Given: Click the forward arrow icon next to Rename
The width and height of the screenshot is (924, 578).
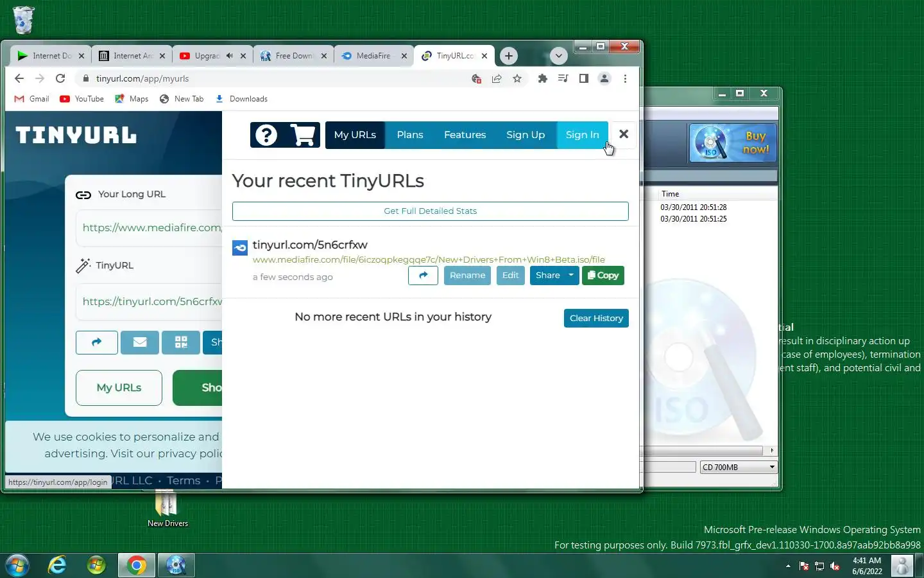Looking at the screenshot, I should [423, 276].
